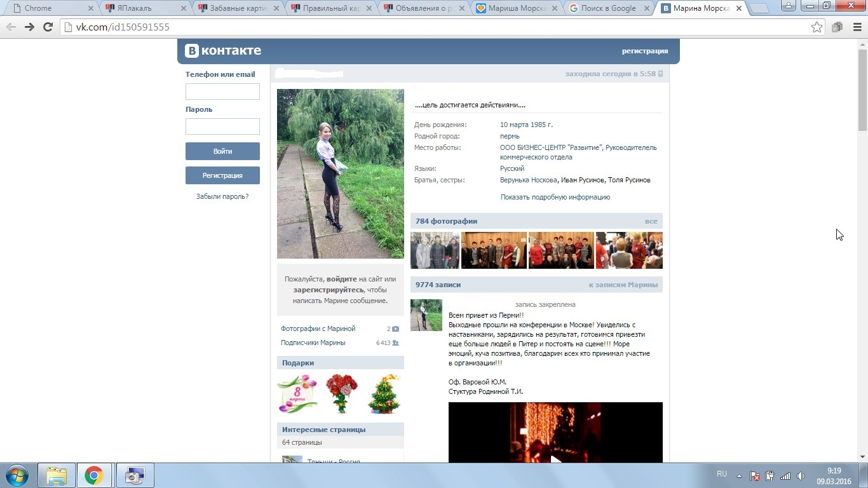Close the Поиск в Google tab
Image resolution: width=868 pixels, height=488 pixels.
[648, 9]
